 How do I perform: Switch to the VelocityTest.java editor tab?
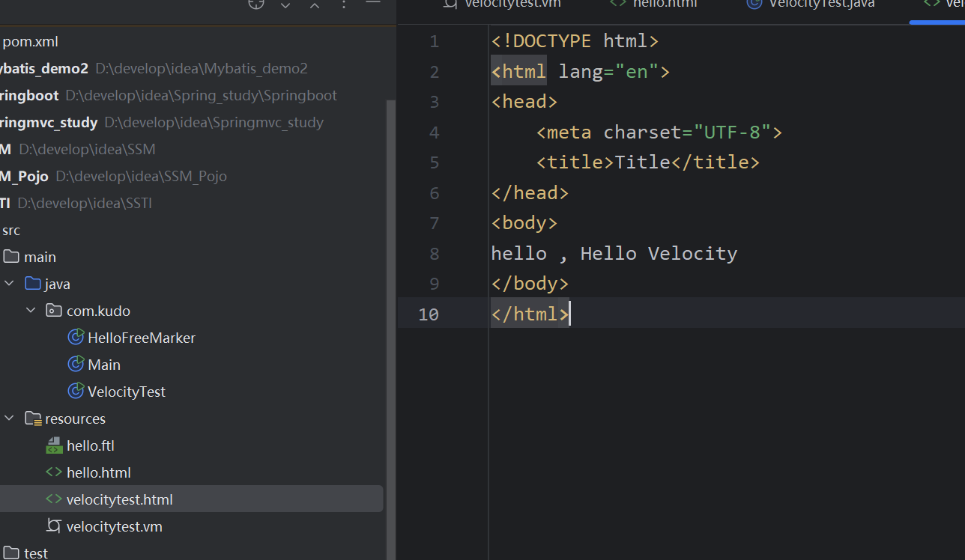coord(811,4)
